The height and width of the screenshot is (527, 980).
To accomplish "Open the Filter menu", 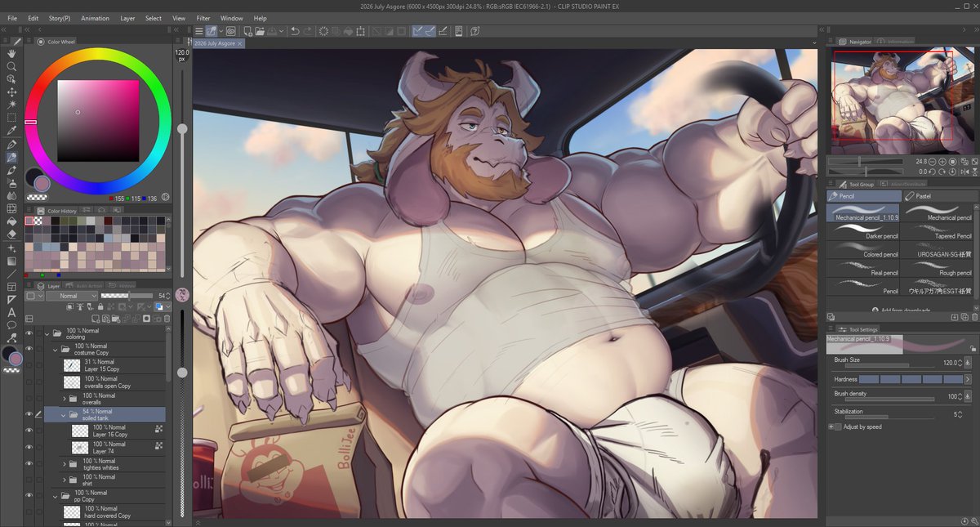I will coord(203,18).
